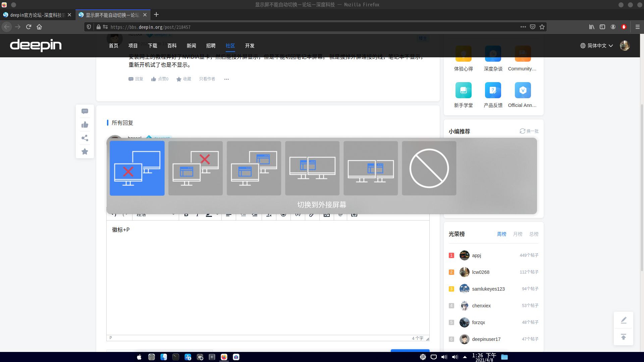Click the scroll-to-top arrow icon
The image size is (644, 362).
(x=624, y=337)
